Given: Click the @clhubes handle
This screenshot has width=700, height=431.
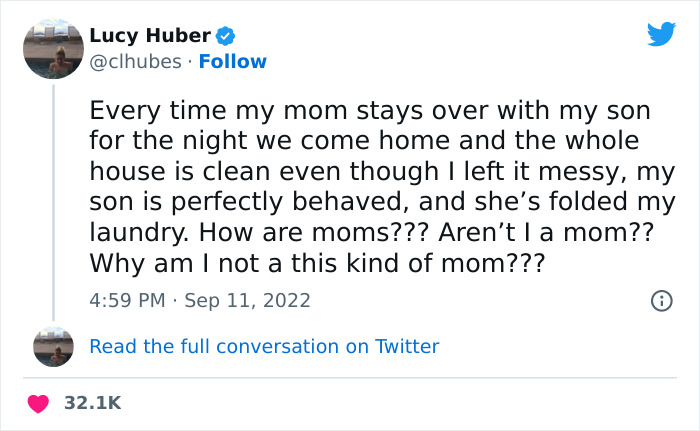Looking at the screenshot, I should 137,62.
